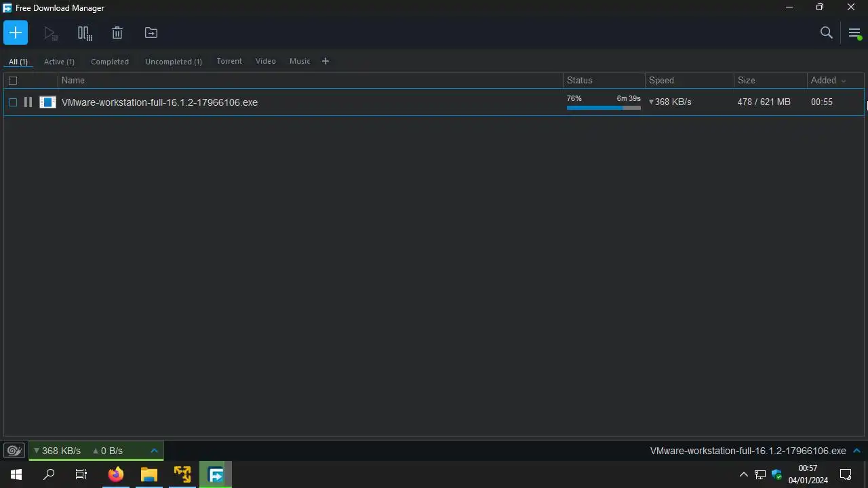Image resolution: width=868 pixels, height=488 pixels.
Task: Open the yellow app icon in taskbar
Action: (x=182, y=474)
